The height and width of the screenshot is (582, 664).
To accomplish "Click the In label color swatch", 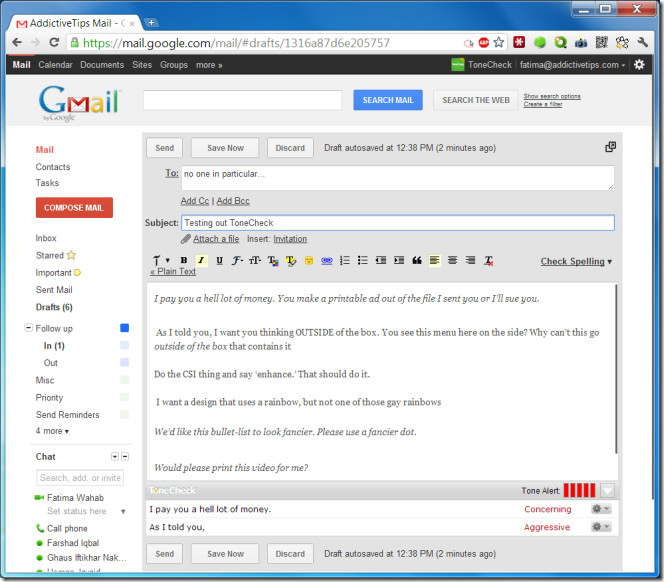I will (x=124, y=345).
